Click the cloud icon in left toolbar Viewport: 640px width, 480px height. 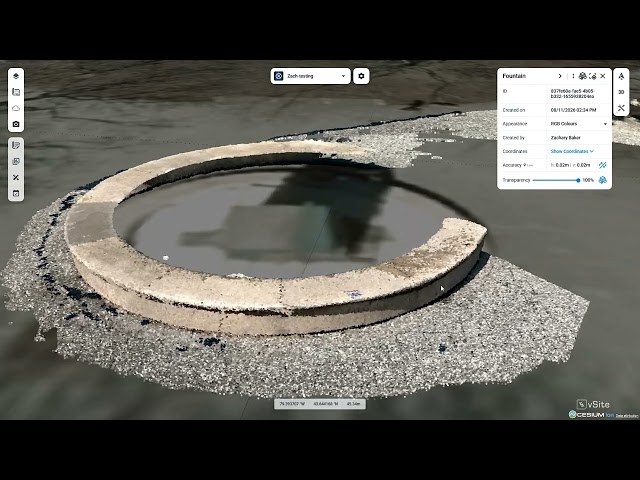point(16,108)
